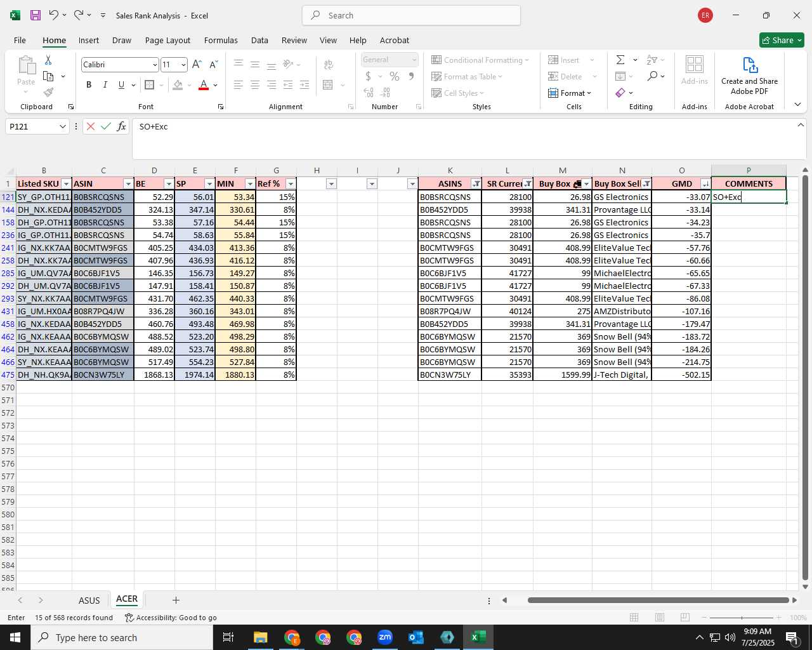Click the Percent Style icon

[x=395, y=76]
